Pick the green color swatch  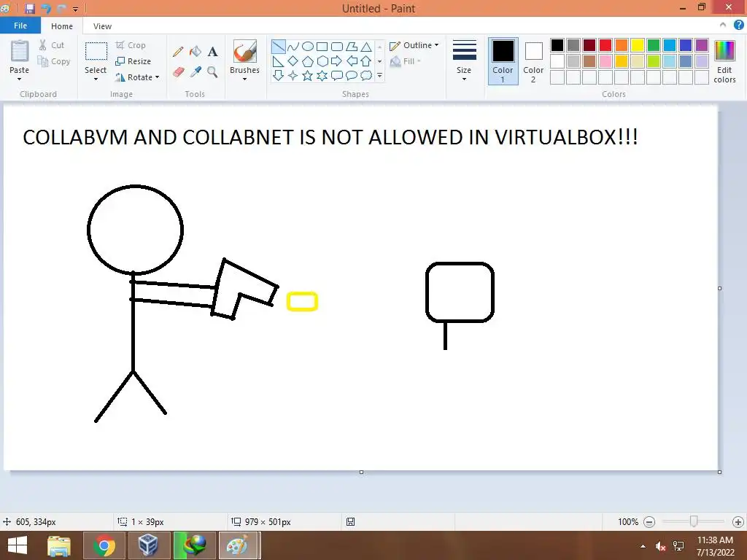[x=654, y=45]
